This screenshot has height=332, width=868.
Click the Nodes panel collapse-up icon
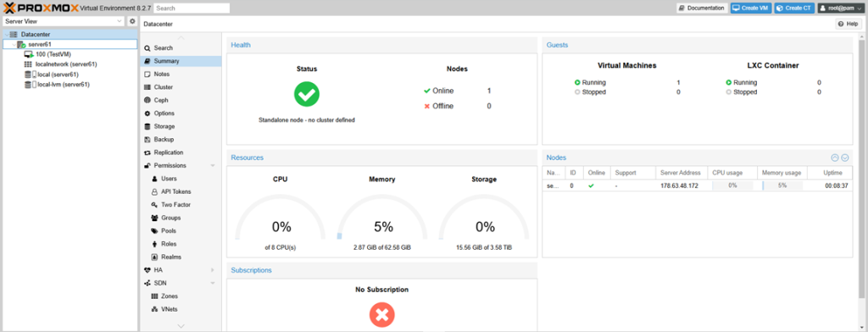835,158
